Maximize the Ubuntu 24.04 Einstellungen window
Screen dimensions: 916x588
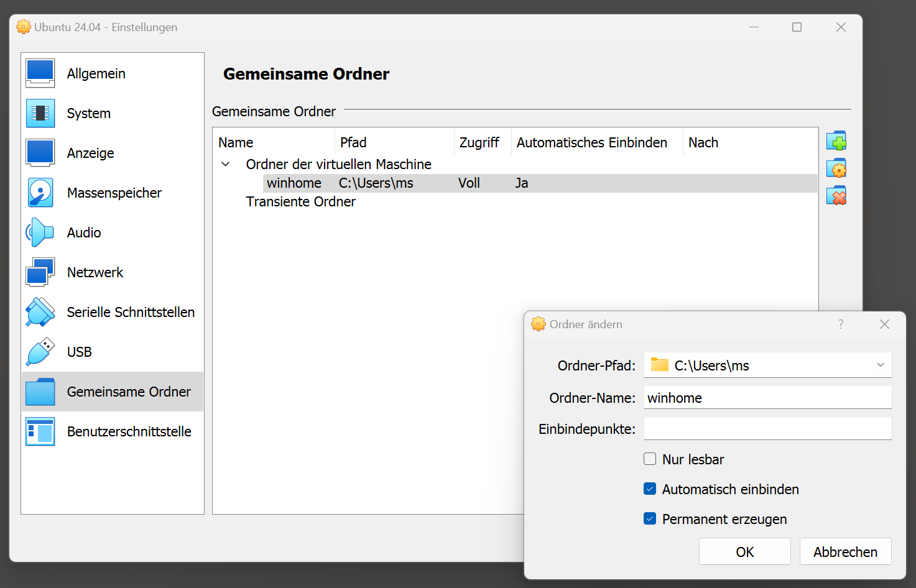tap(797, 27)
